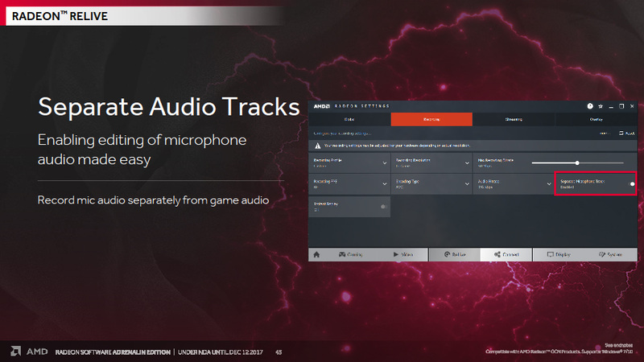This screenshot has height=362, width=644.
Task: Click the 'more...' link beside Reset
Action: [605, 134]
